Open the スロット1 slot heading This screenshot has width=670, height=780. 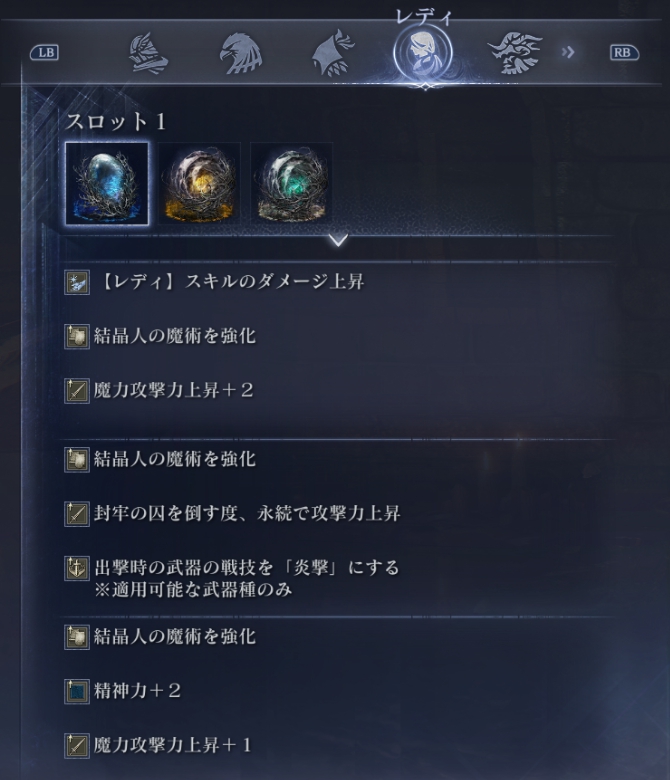(x=115, y=121)
